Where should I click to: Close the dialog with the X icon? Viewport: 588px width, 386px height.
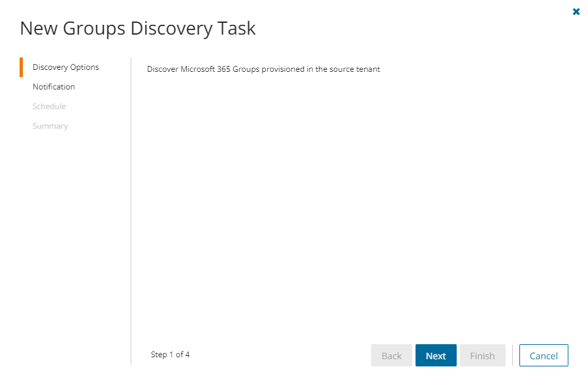pos(576,12)
